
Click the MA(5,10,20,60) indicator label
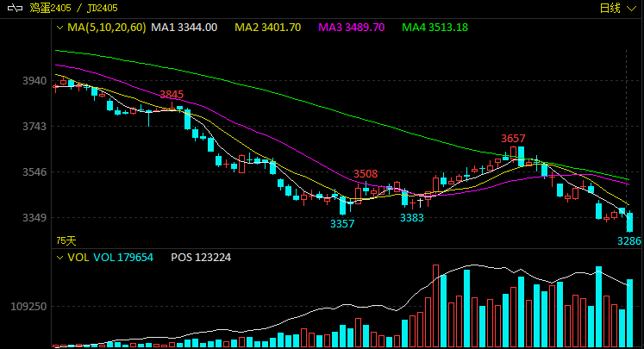(107, 28)
